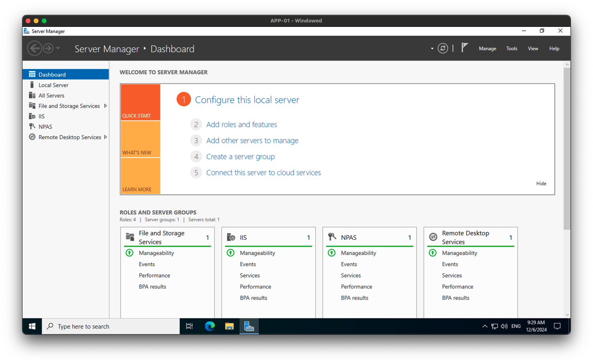Click Create a server group
The width and height of the screenshot is (593, 364).
[240, 156]
